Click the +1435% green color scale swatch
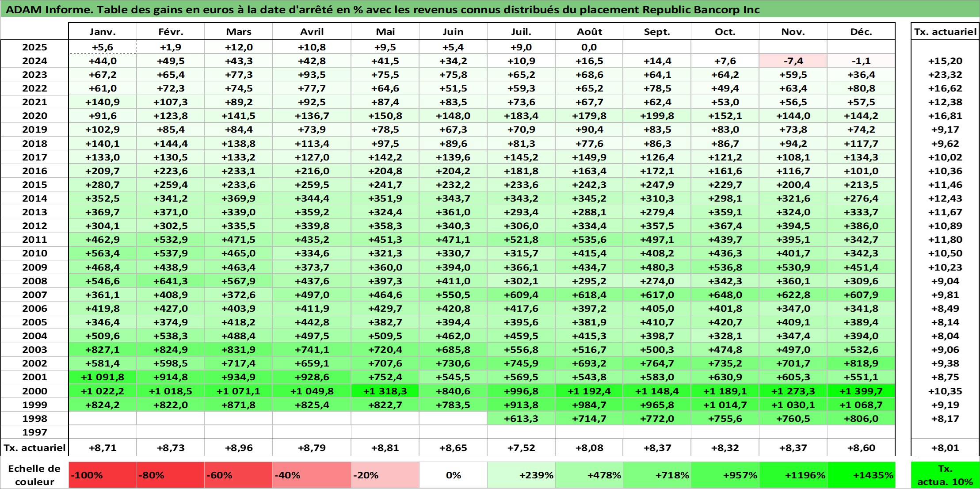 pyautogui.click(x=861, y=475)
